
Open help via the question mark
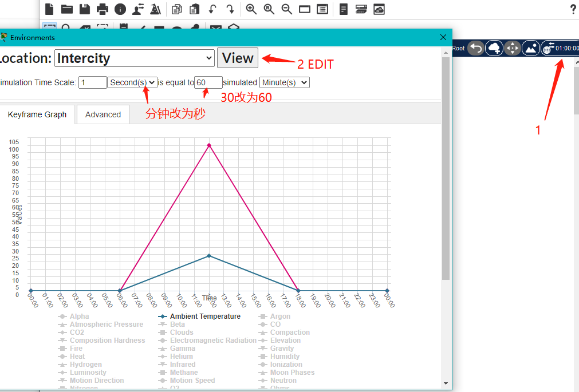pyautogui.click(x=573, y=9)
